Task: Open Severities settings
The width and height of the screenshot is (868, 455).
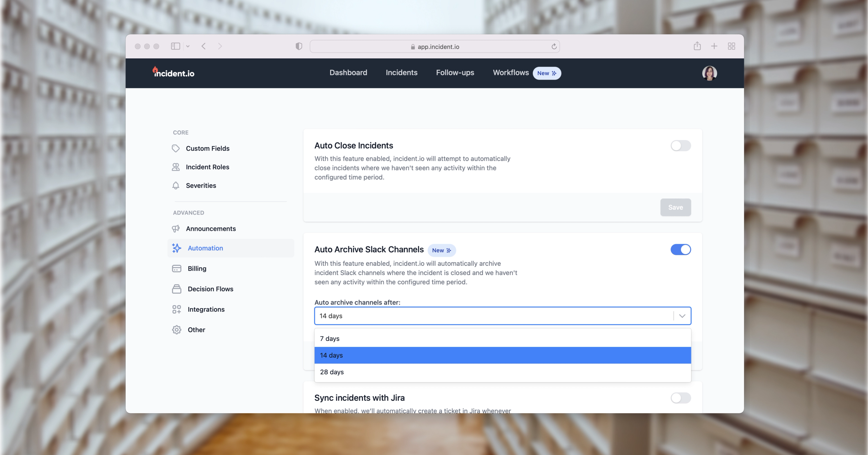Action: click(201, 185)
